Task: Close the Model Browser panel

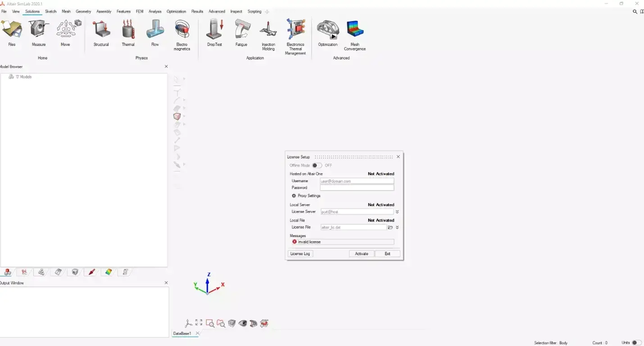Action: point(166,67)
